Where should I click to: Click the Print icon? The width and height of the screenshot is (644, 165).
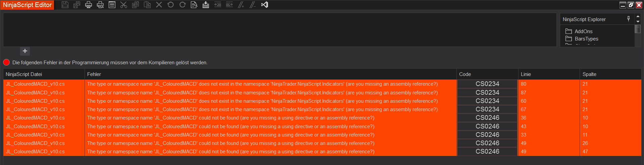89,5
